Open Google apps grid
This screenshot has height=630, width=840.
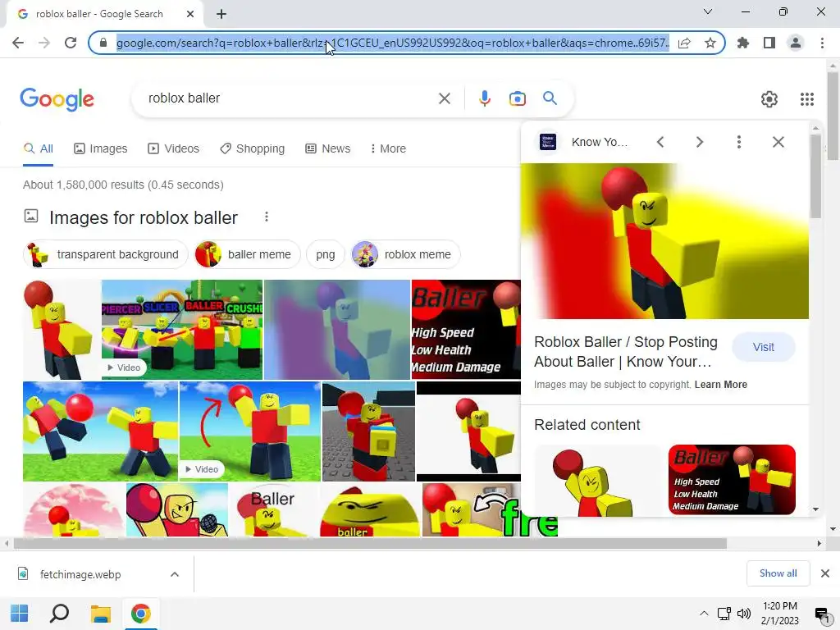(x=807, y=99)
